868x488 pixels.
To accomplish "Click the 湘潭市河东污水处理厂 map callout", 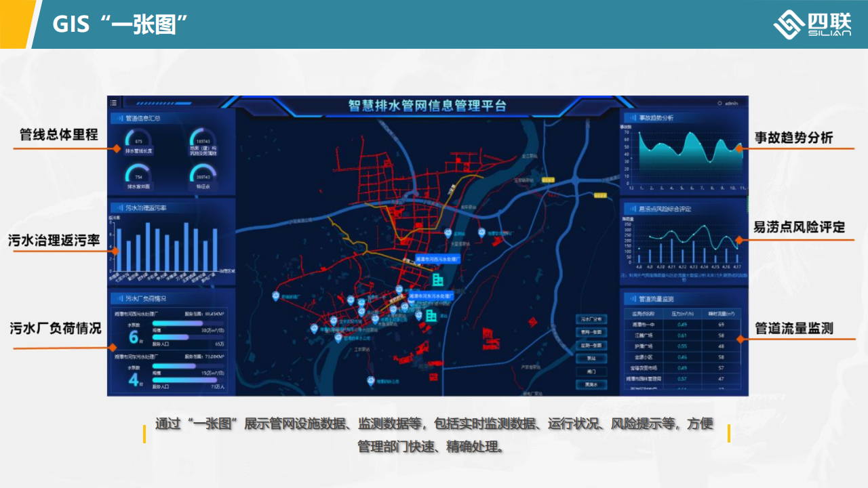I will [x=431, y=296].
